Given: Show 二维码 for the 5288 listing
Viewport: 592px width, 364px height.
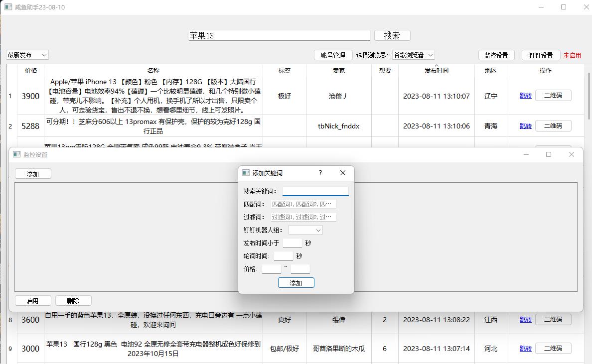Looking at the screenshot, I should point(553,126).
